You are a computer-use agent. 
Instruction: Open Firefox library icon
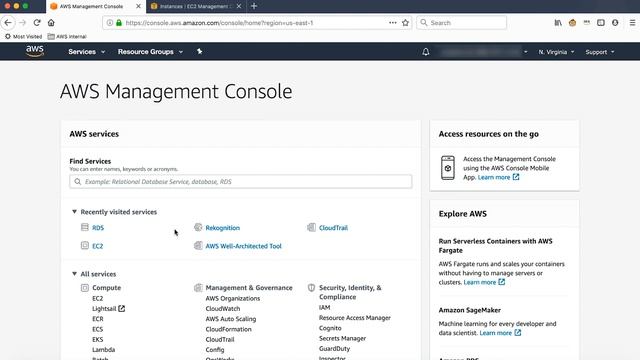coord(558,23)
